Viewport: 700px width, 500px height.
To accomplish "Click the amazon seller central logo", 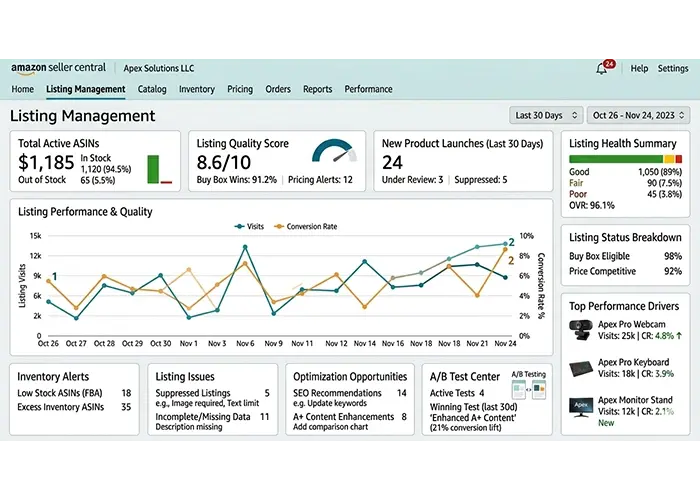I will point(58,68).
